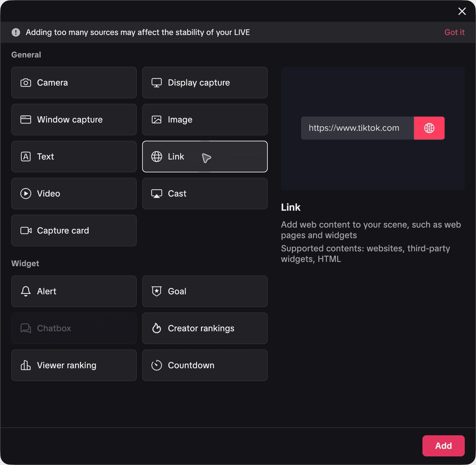Image resolution: width=476 pixels, height=465 pixels.
Task: Pick the Video play icon
Action: (x=26, y=194)
